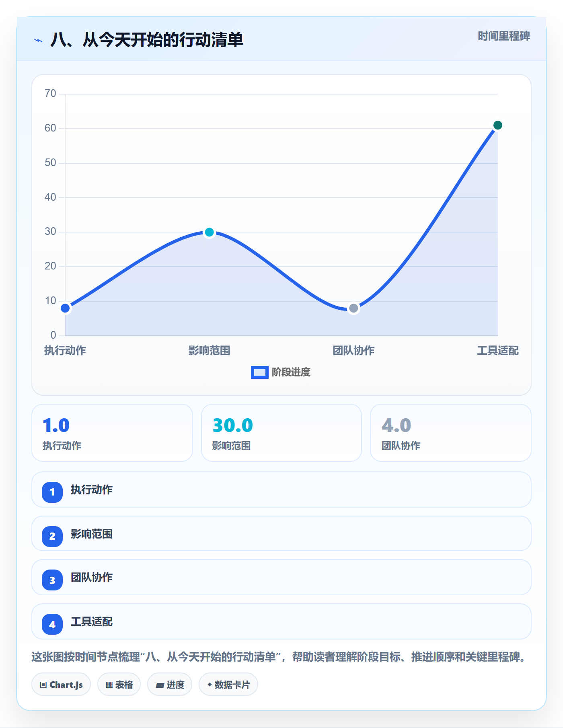Viewport: 563px width, 728px height.
Task: Click the 执行动作 x-axis label
Action: 65,351
